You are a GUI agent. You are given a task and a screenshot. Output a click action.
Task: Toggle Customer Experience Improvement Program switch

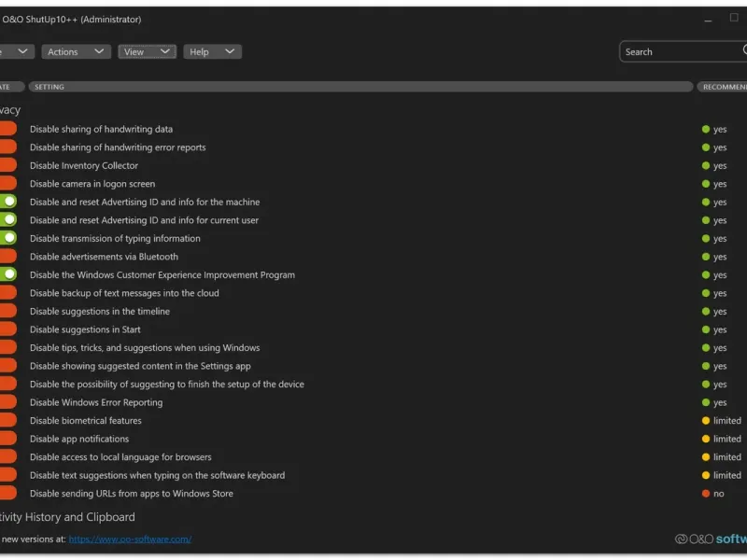tap(8, 274)
